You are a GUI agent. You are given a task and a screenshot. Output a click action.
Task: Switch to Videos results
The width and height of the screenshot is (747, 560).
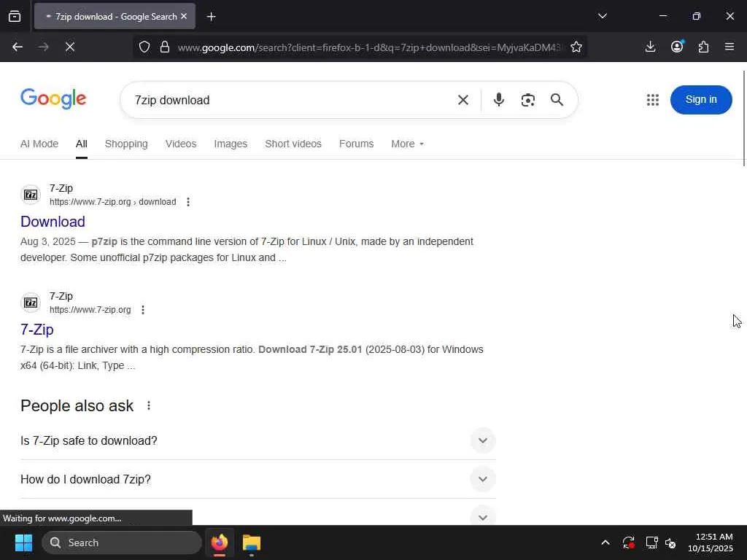point(181,144)
